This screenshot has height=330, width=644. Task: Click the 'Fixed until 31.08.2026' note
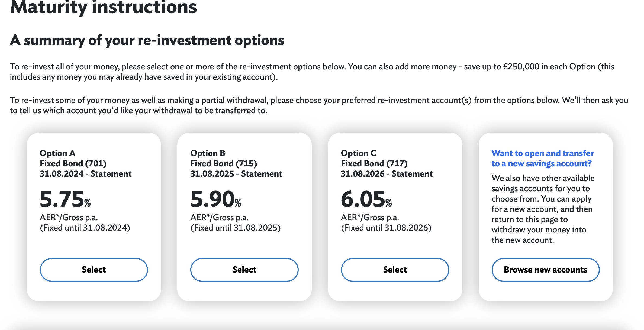[x=386, y=228]
